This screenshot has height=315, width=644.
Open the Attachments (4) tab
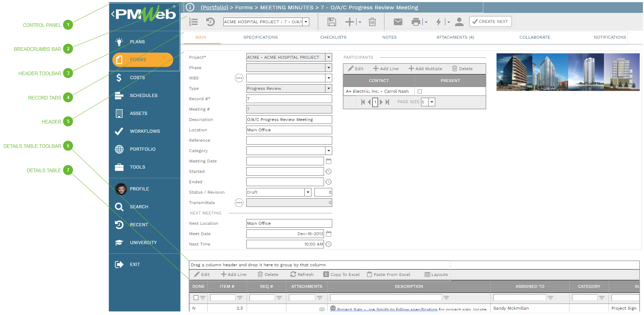click(x=455, y=37)
